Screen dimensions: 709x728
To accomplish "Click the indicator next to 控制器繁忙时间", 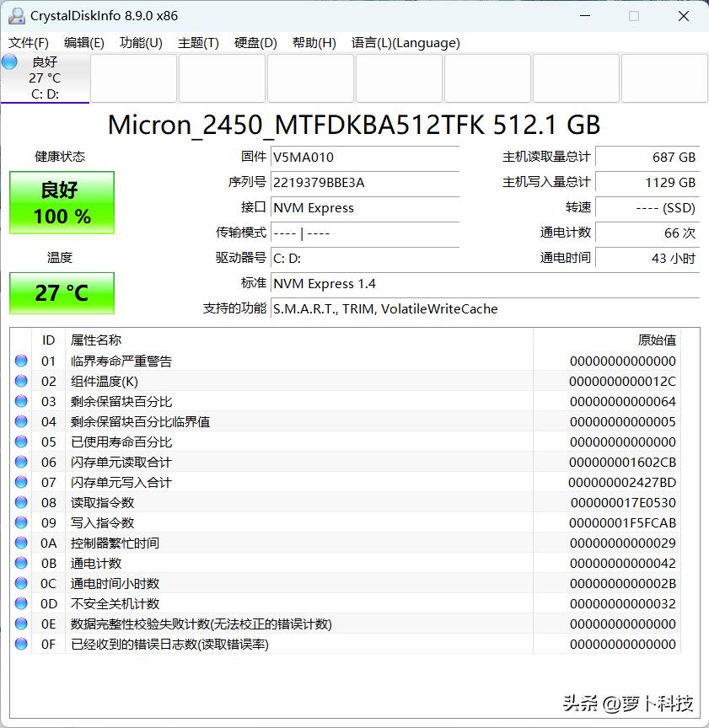I will point(23,543).
